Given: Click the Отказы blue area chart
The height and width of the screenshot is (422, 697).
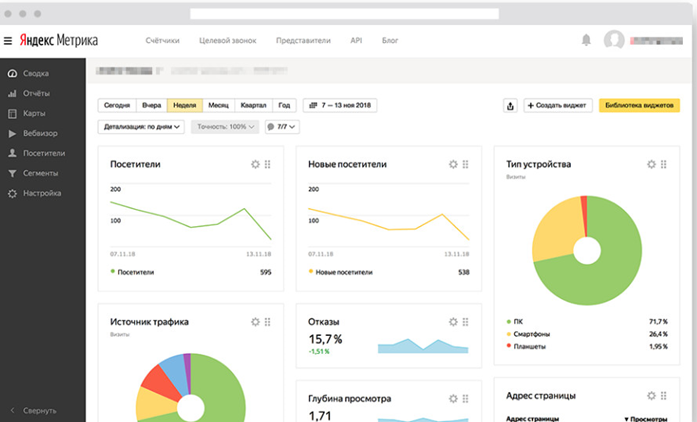Looking at the screenshot, I should [423, 346].
